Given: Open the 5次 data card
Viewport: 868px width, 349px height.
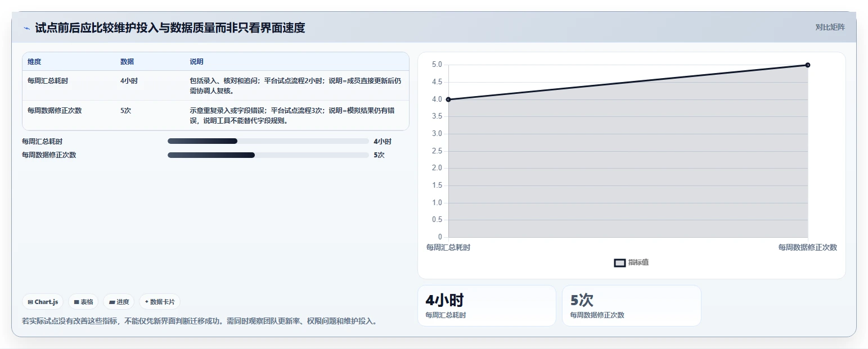Looking at the screenshot, I should pos(631,306).
